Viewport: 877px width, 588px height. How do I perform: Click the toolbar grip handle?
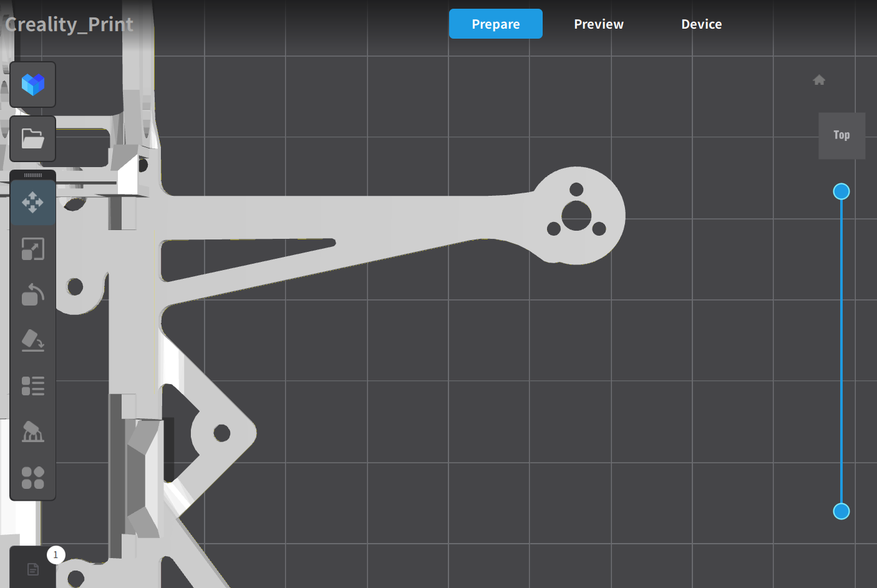pos(33,175)
